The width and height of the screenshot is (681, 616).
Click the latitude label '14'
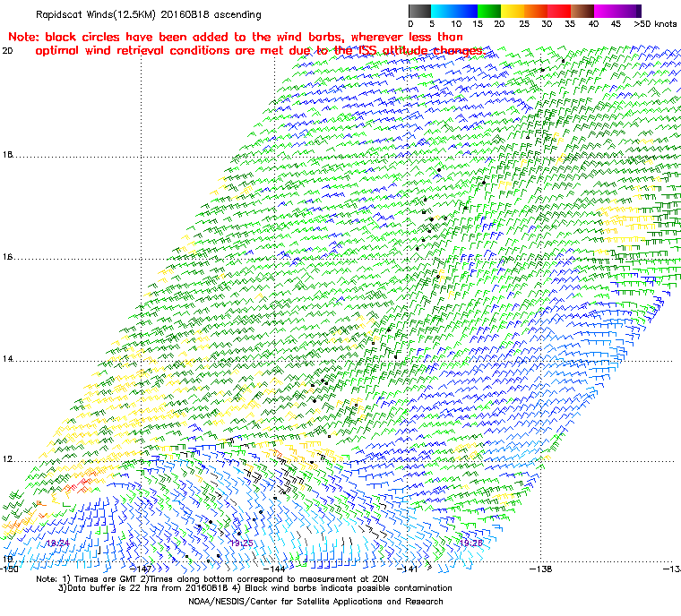coord(7,359)
